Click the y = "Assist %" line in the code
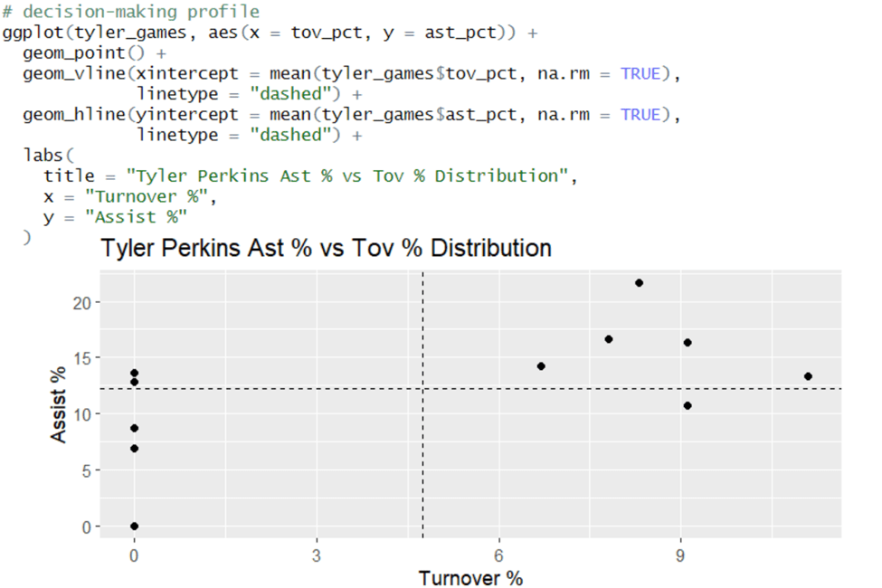Screen dimensions: 882x588 (115, 217)
